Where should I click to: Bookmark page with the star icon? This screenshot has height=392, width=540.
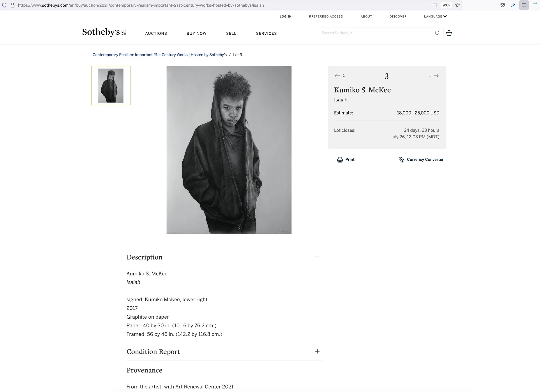[x=457, y=5]
